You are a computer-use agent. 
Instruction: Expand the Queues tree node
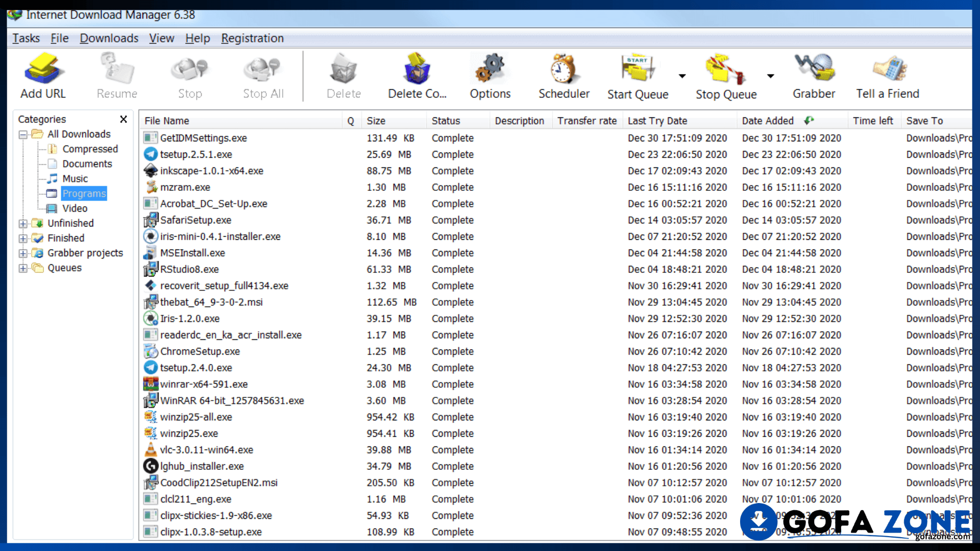tap(23, 268)
